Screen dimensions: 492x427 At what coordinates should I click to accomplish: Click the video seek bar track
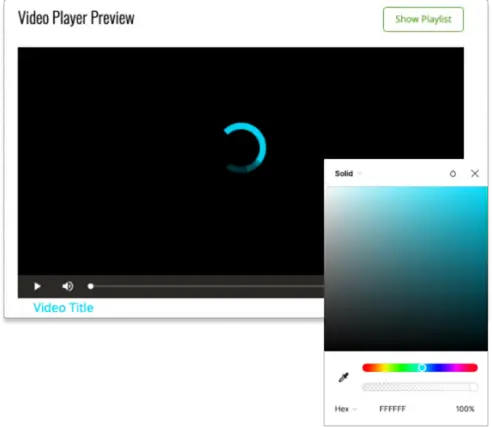(x=208, y=286)
